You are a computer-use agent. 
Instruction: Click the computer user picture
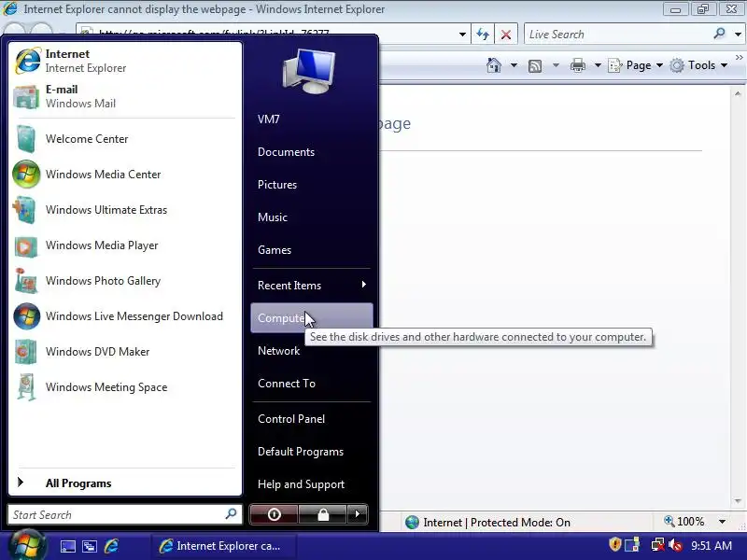309,72
